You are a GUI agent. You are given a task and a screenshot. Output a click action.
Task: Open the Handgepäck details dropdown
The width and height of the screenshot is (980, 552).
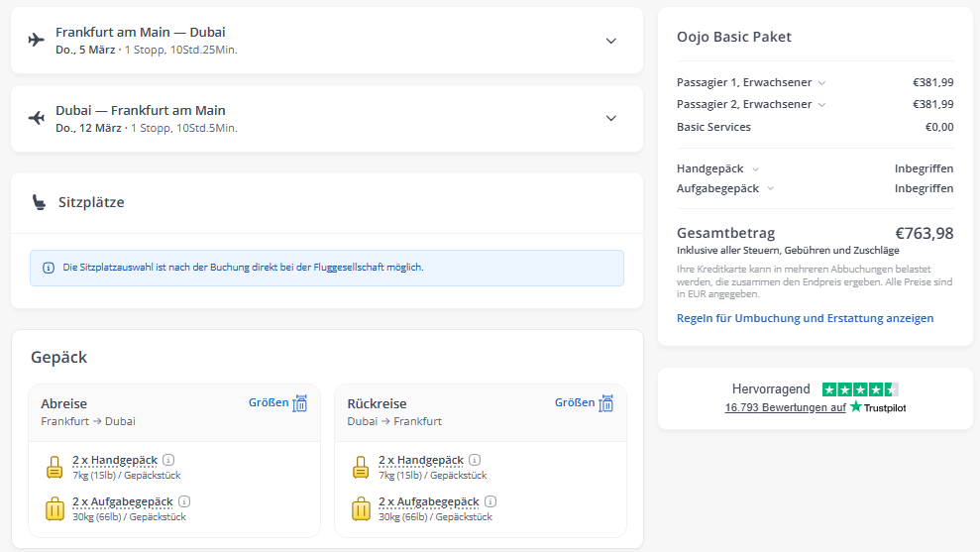(x=755, y=169)
